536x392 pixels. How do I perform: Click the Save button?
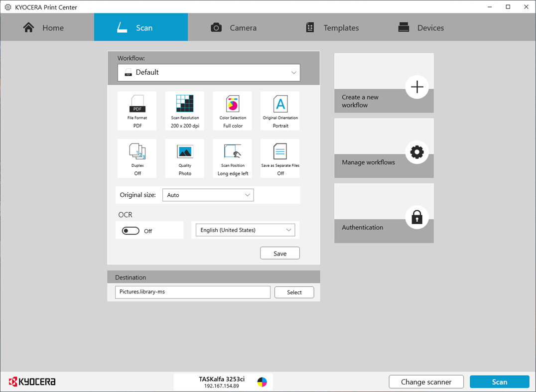coord(279,253)
